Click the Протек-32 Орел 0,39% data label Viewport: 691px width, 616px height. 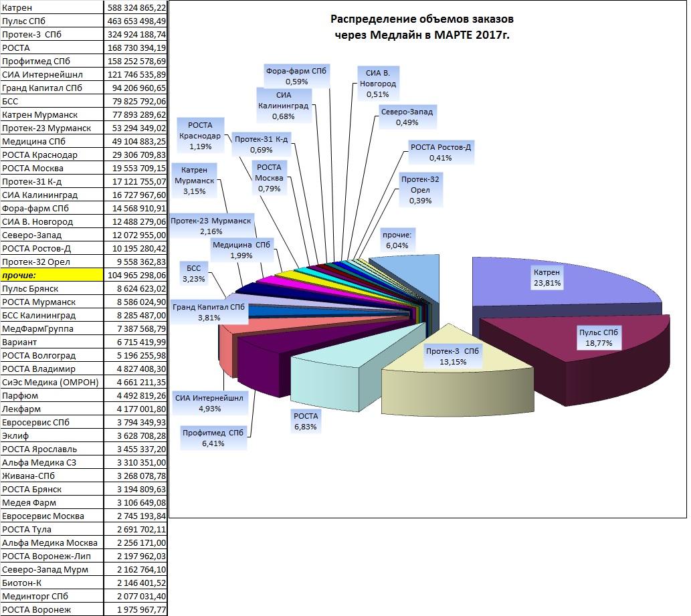point(420,190)
